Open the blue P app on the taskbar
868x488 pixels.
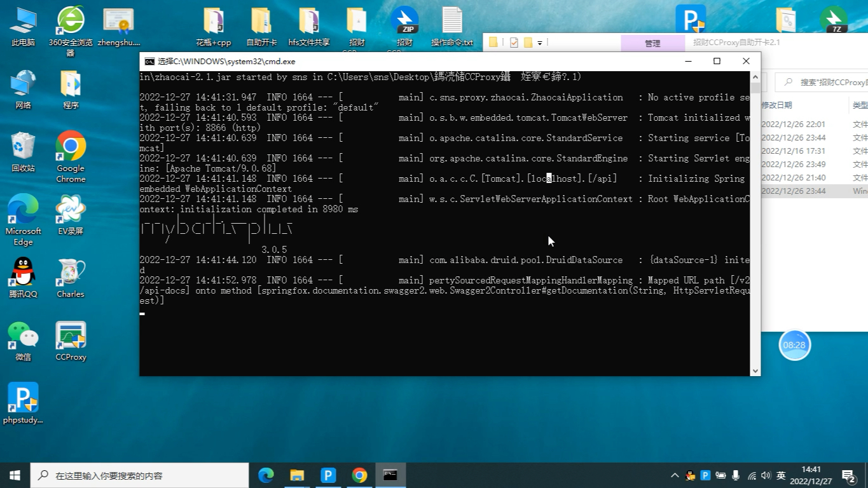pyautogui.click(x=328, y=475)
